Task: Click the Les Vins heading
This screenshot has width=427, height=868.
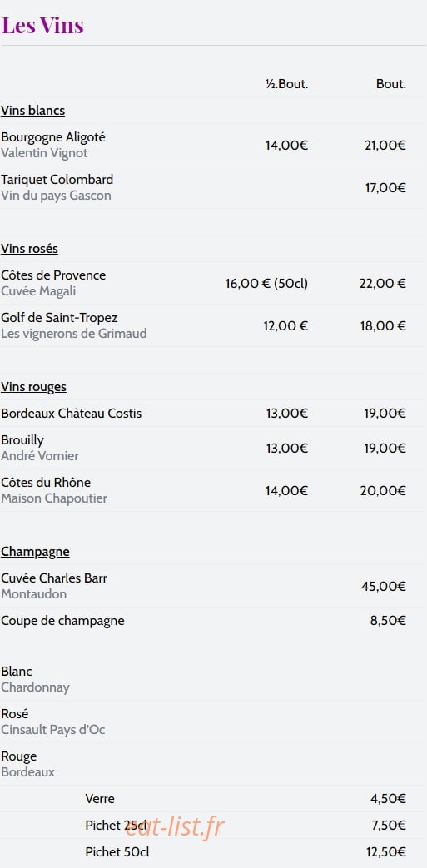Action: 42,26
